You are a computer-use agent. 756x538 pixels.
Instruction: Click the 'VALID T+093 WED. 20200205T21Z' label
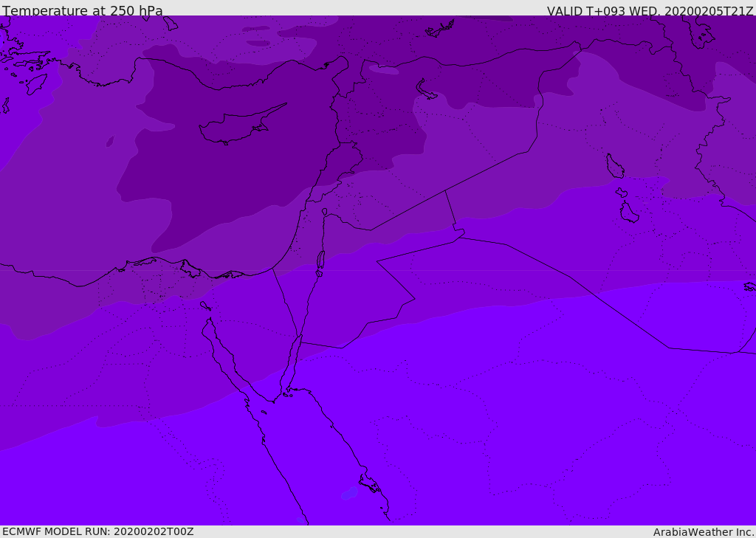650,10
